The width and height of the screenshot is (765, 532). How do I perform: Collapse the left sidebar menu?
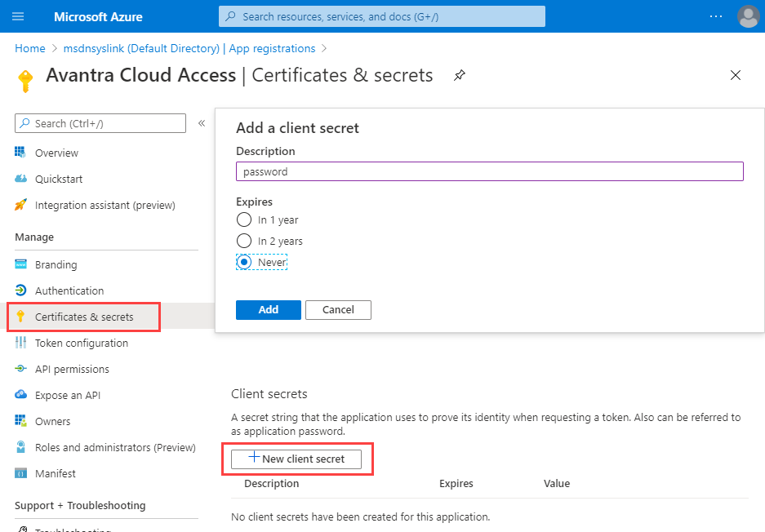click(202, 123)
